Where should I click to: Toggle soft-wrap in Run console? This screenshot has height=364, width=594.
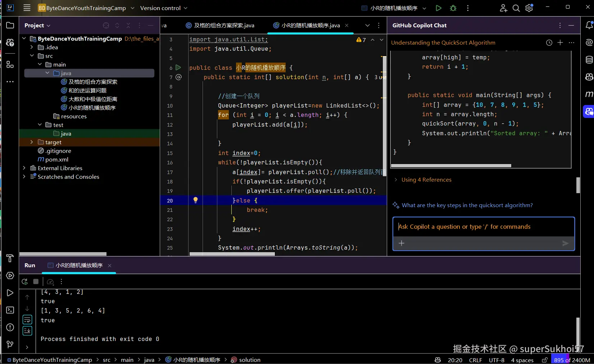tap(27, 319)
